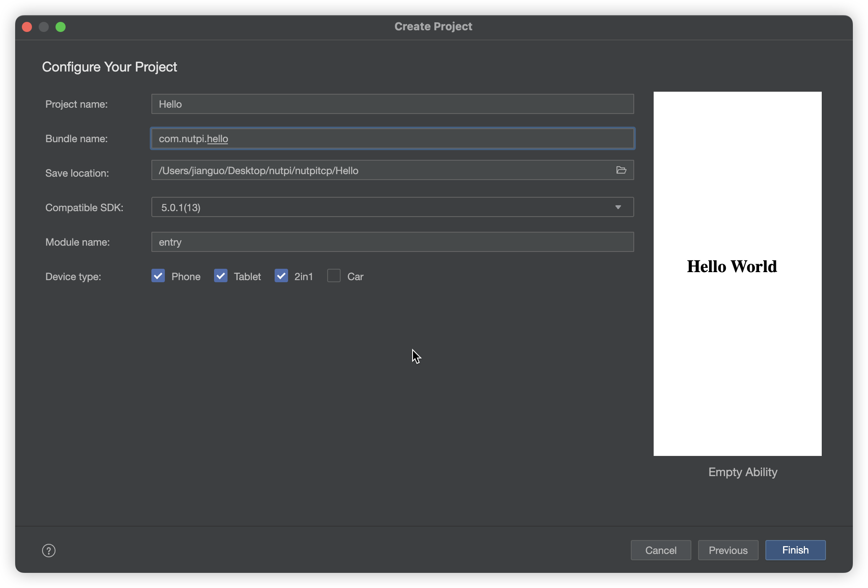868x588 pixels.
Task: Click the red close button
Action: 27,27
